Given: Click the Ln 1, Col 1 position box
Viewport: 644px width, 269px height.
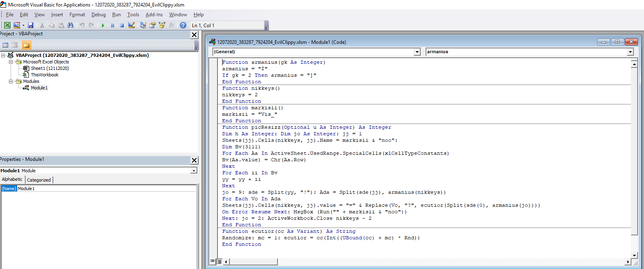Looking at the screenshot, I should 227,25.
